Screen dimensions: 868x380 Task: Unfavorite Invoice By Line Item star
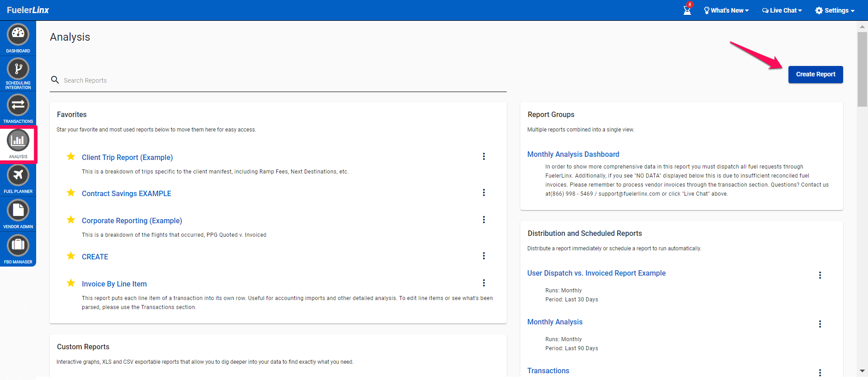coord(71,283)
